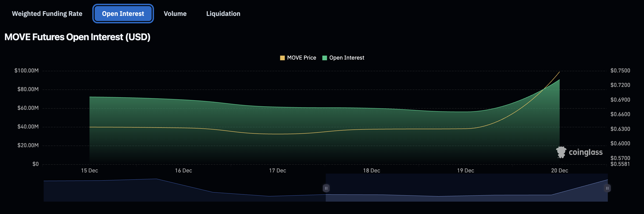Image resolution: width=644 pixels, height=214 pixels.
Task: Click the right range slider pause handle
Action: pyautogui.click(x=607, y=188)
